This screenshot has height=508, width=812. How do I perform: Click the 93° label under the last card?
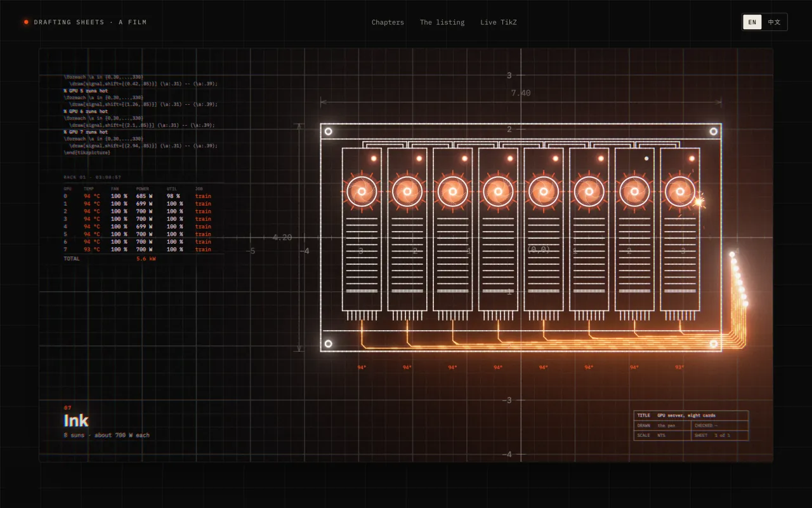pyautogui.click(x=679, y=368)
